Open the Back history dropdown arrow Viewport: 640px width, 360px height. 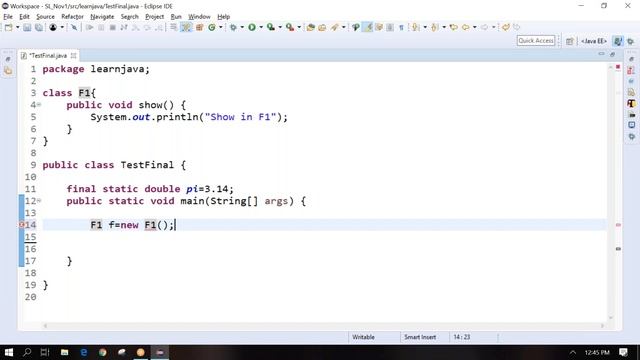474,27
